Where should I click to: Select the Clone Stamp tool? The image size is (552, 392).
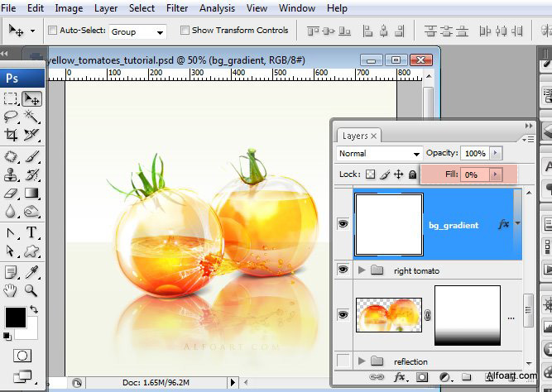11,174
